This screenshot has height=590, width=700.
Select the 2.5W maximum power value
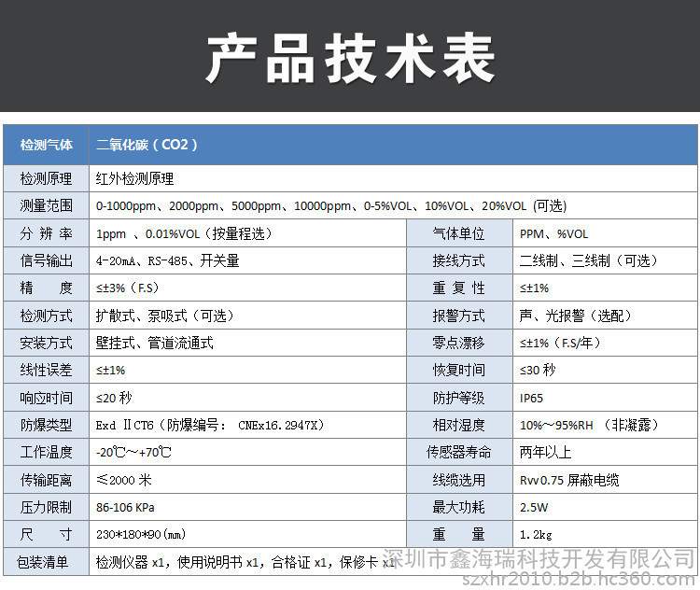pos(535,508)
